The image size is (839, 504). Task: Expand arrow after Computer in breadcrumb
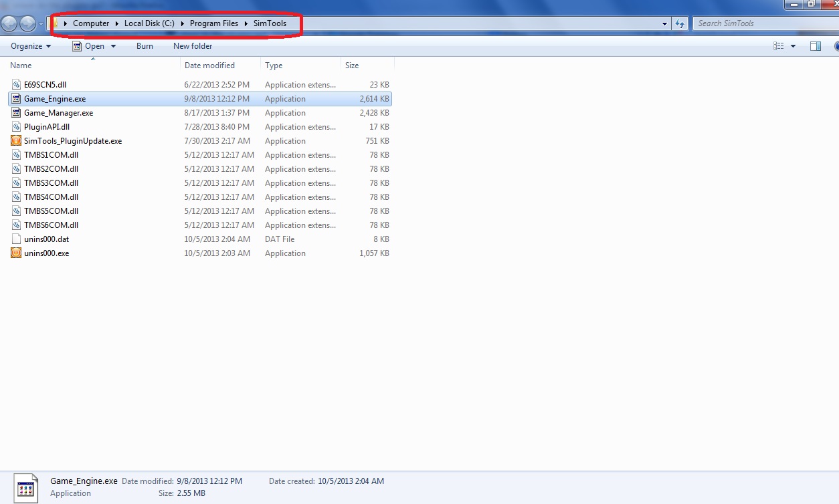(117, 23)
